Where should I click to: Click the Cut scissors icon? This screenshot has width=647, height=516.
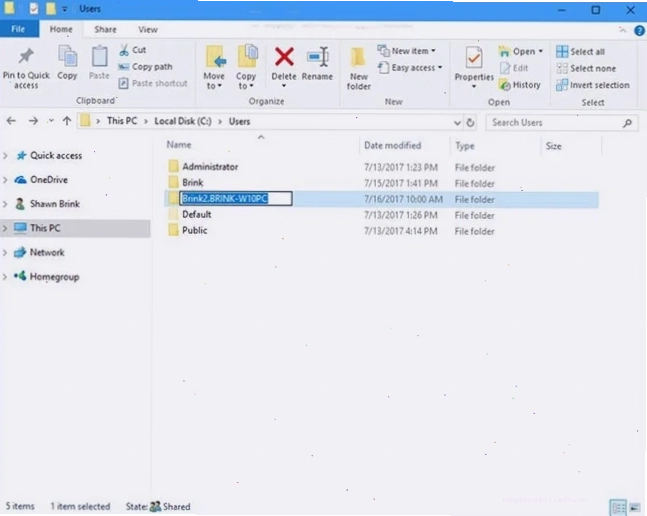coord(124,50)
